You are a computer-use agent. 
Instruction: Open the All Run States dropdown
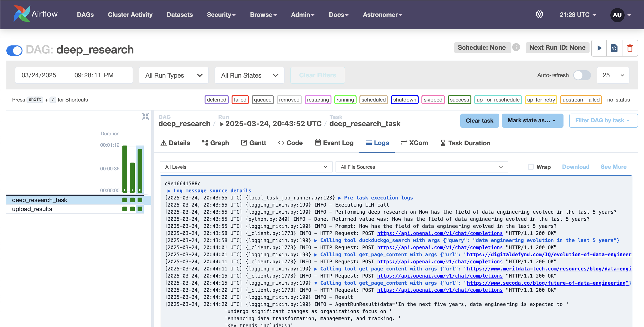[x=249, y=75]
